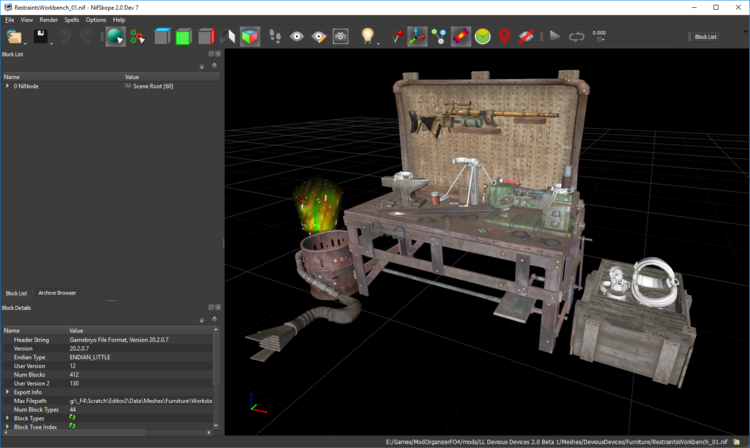Switch to Front view green cube icon
This screenshot has width=750, height=448.
point(184,36)
